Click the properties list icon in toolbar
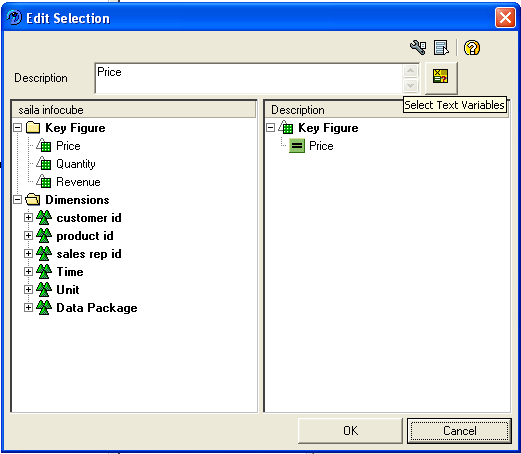Screen dimensions: 521x454 coord(441,47)
